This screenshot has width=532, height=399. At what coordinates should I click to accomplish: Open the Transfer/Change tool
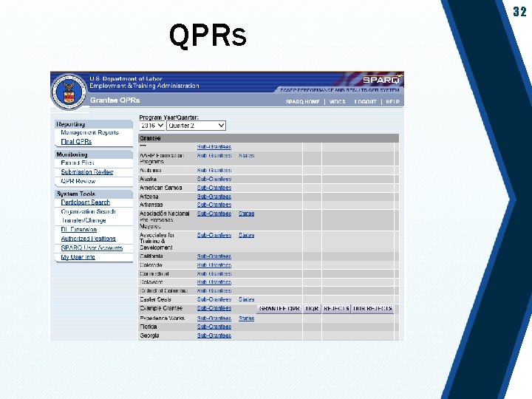pos(83,220)
